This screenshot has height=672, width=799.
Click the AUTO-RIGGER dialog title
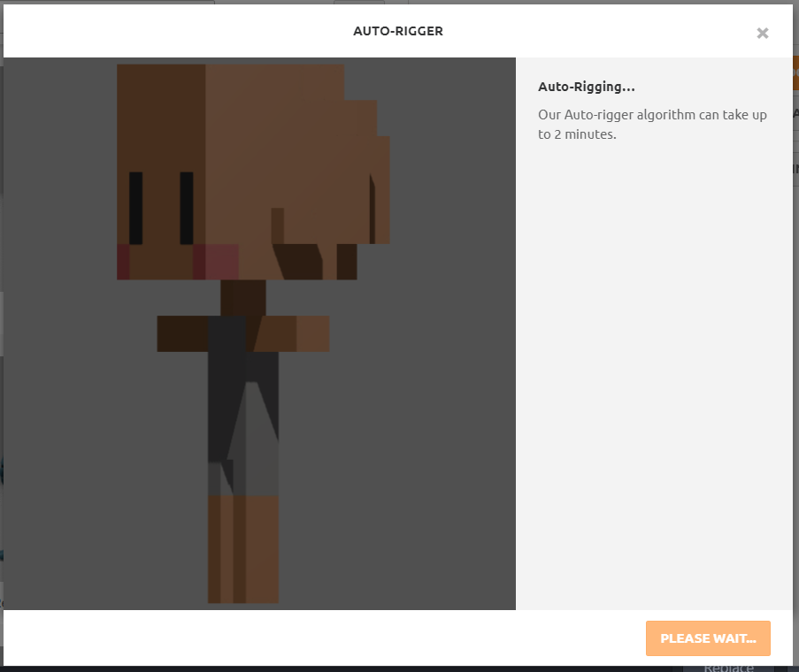coord(398,31)
